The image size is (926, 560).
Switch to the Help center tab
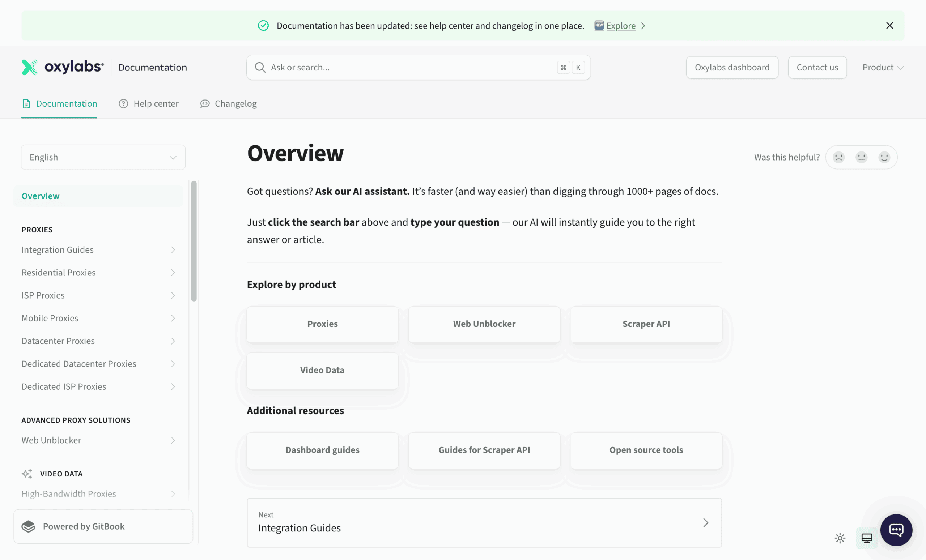pos(149,103)
